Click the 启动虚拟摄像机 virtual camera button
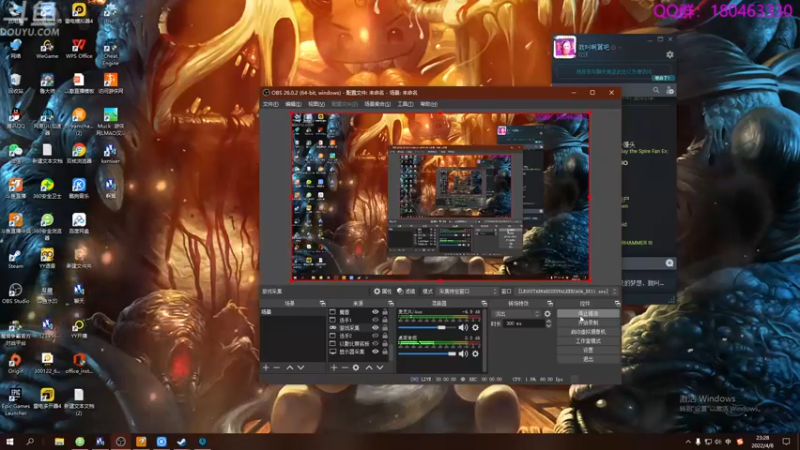The width and height of the screenshot is (800, 450). click(x=588, y=332)
